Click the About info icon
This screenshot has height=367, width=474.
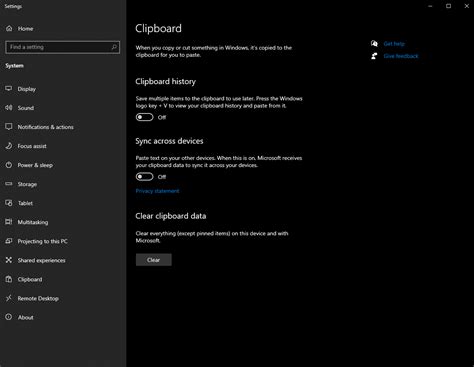coord(9,317)
